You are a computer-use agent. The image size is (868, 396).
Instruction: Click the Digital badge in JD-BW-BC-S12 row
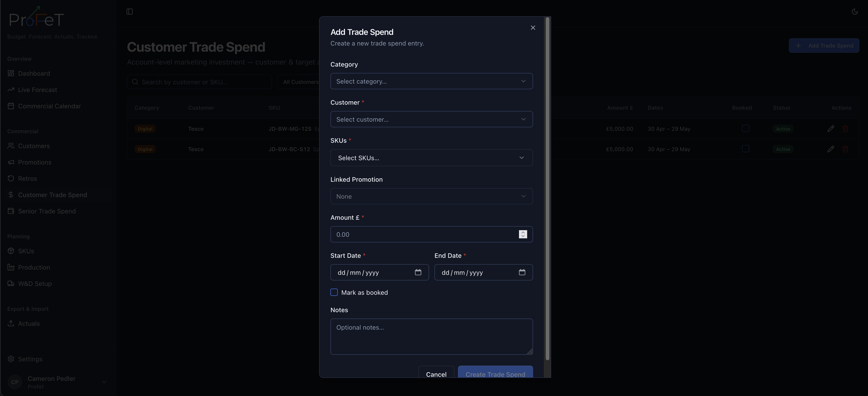tap(145, 149)
